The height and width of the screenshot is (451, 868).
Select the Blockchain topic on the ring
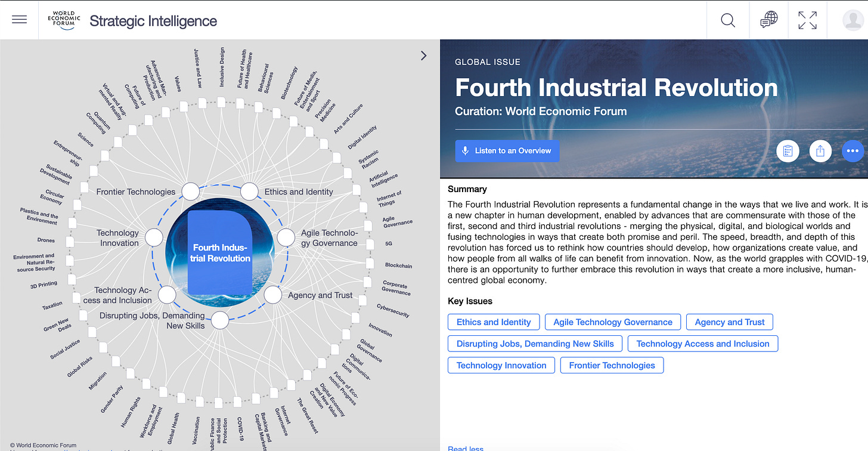[398, 265]
